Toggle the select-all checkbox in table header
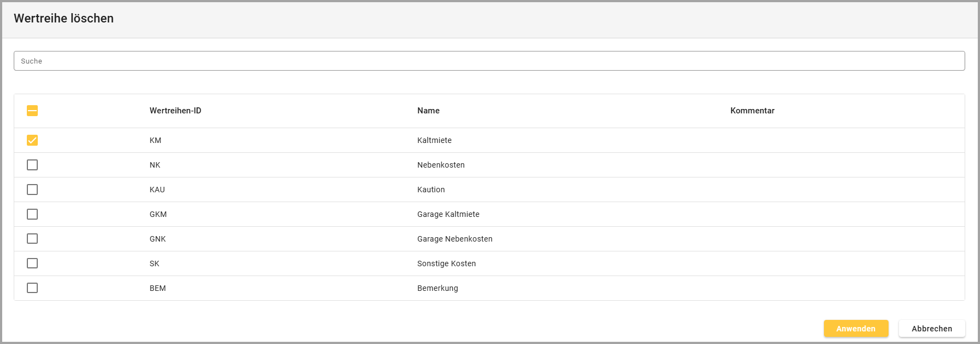Image resolution: width=980 pixels, height=344 pixels. 32,111
